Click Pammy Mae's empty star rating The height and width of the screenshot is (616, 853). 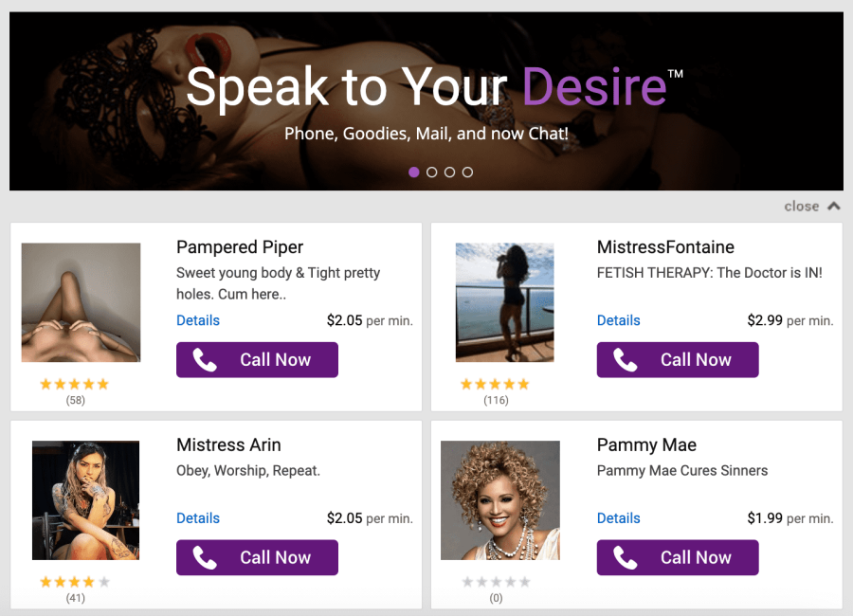pyautogui.click(x=496, y=582)
